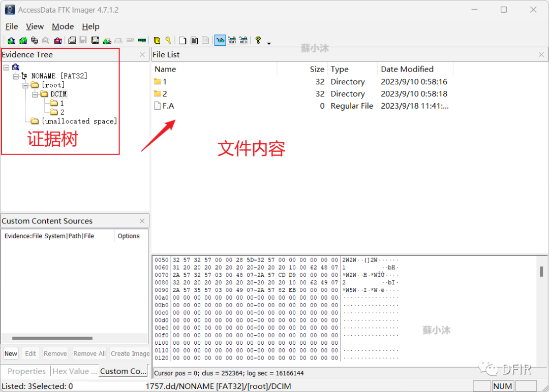
Task: Click the yellow question mark Help icon
Action: [258, 41]
